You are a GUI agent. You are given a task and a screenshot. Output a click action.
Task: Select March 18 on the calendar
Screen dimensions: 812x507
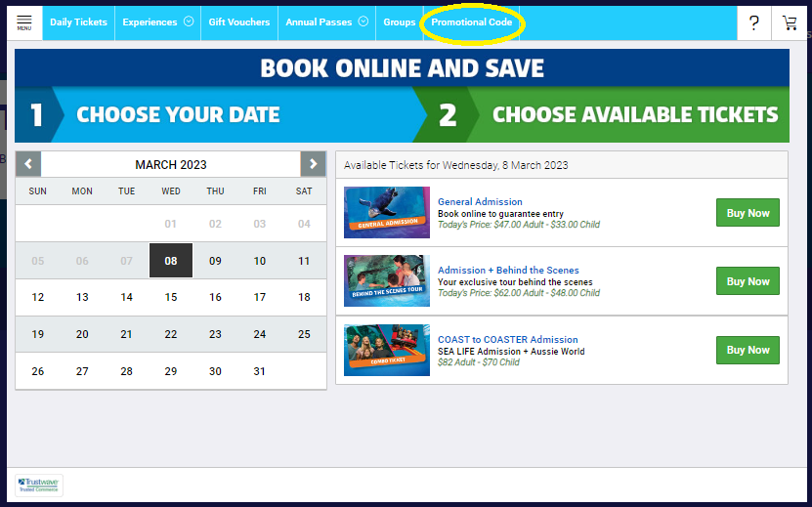coord(304,297)
